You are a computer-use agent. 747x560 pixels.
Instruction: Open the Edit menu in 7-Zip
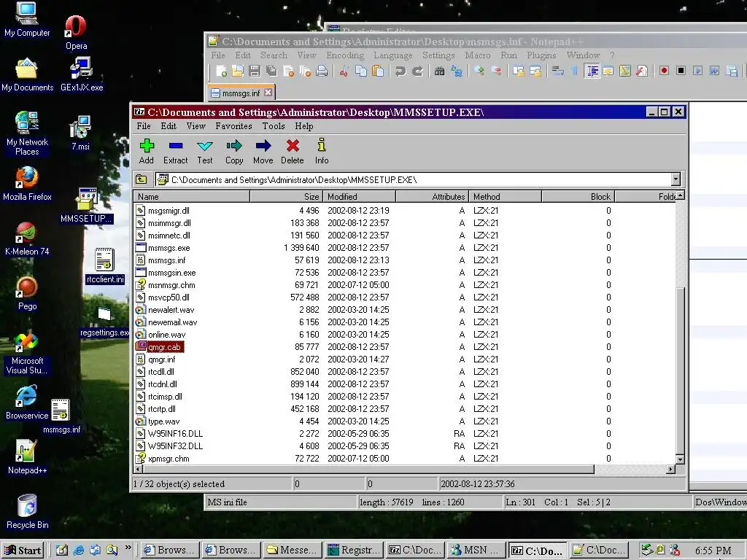[169, 125]
